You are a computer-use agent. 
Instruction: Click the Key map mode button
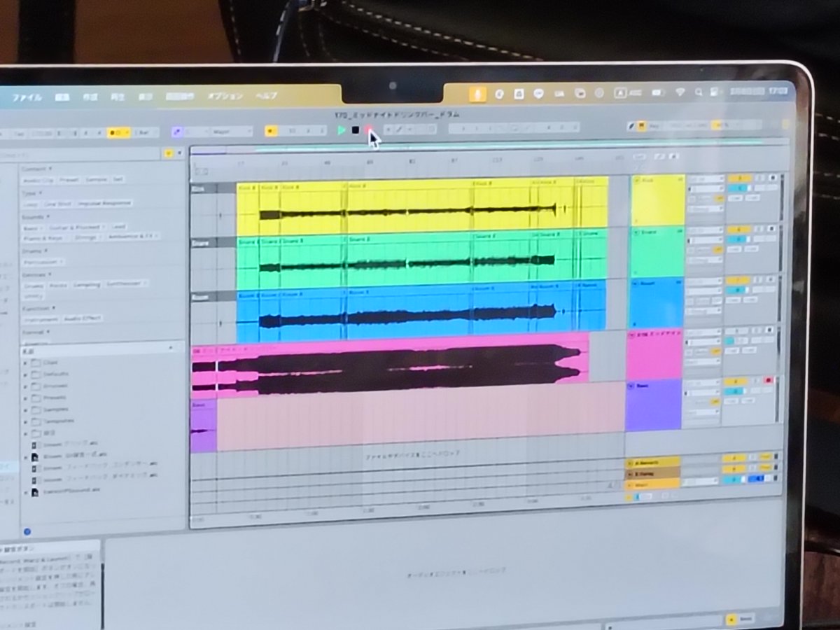point(654,126)
